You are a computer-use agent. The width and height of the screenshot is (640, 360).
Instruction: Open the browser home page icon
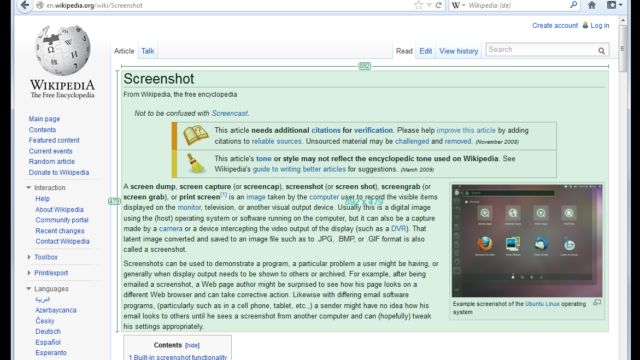[592, 5]
